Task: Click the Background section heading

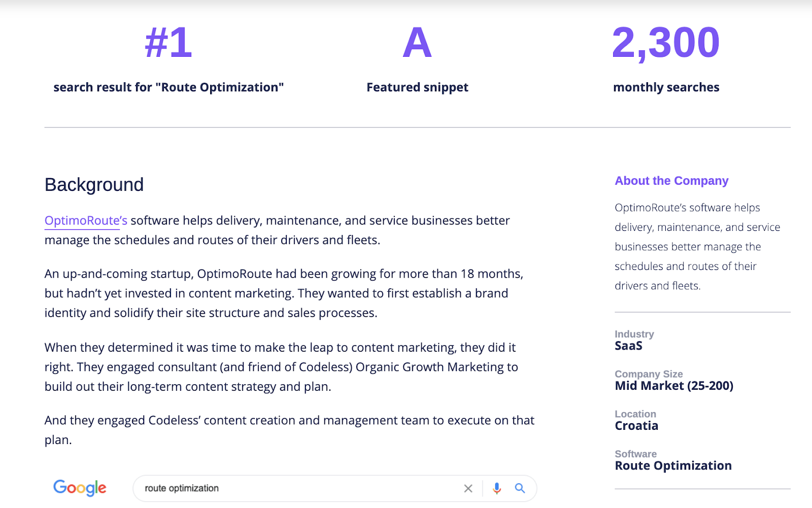Action: click(94, 185)
